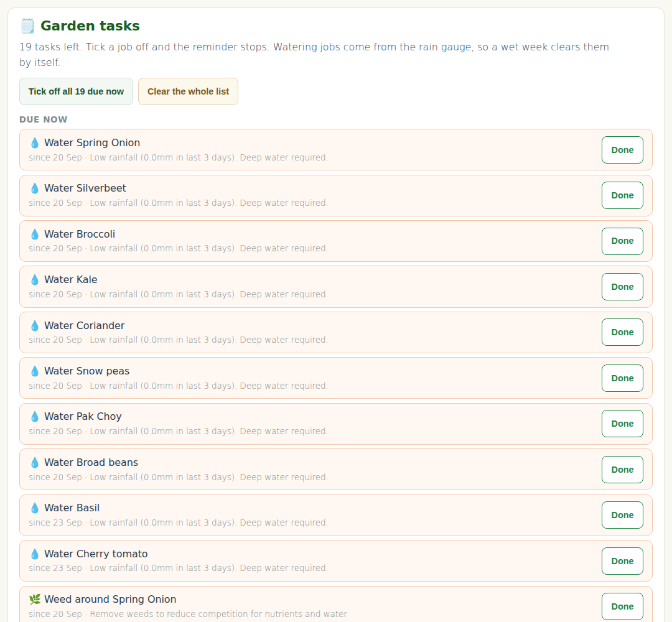Mark Water Silverbeet as Done

click(622, 195)
